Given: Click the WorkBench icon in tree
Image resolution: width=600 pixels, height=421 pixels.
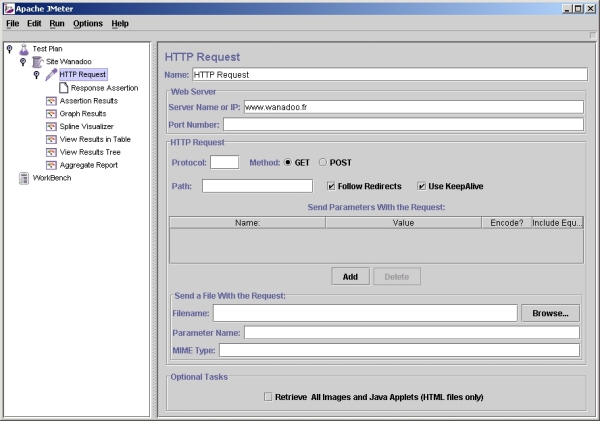Looking at the screenshot, I should (x=24, y=179).
